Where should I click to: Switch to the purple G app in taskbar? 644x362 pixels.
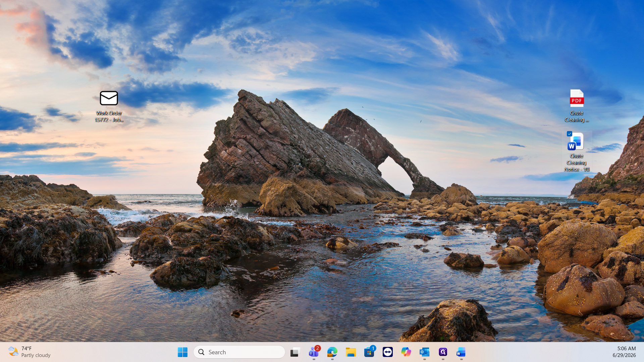point(443,352)
